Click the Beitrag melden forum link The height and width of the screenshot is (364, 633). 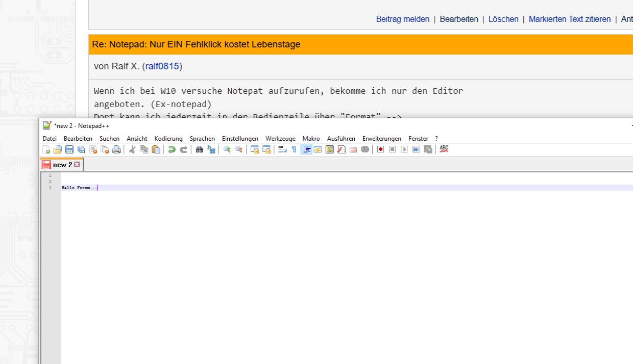403,19
